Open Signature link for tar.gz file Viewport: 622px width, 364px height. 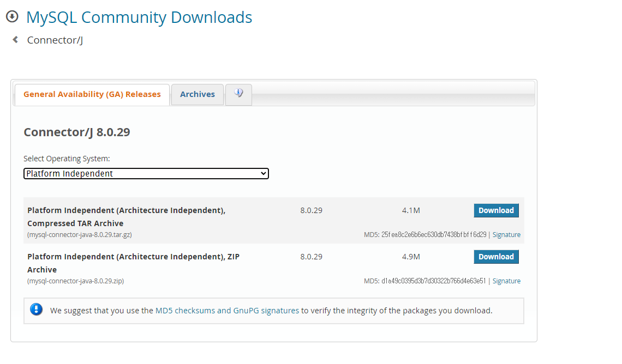506,234
